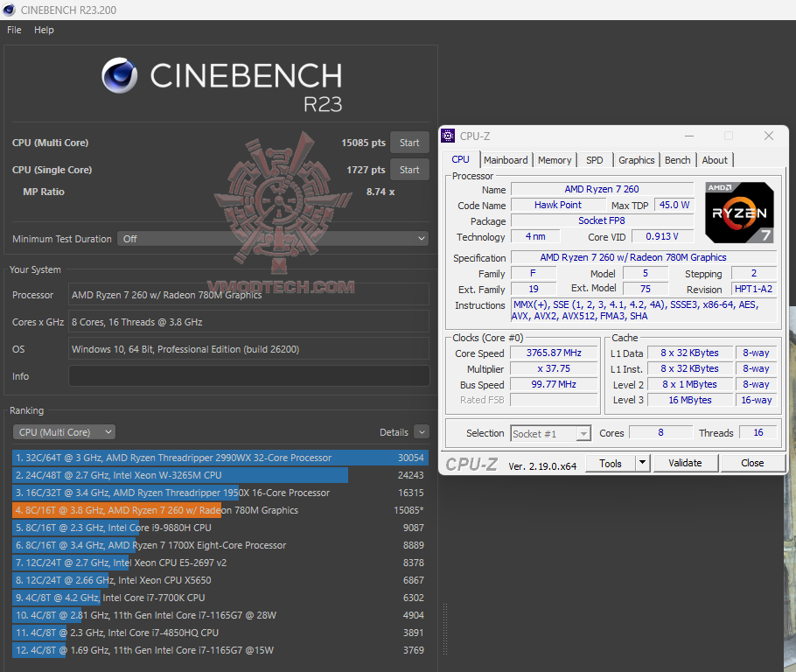This screenshot has width=796, height=672.
Task: Select the Intel Core i7-4850HQ ranking row
Action: click(220, 633)
